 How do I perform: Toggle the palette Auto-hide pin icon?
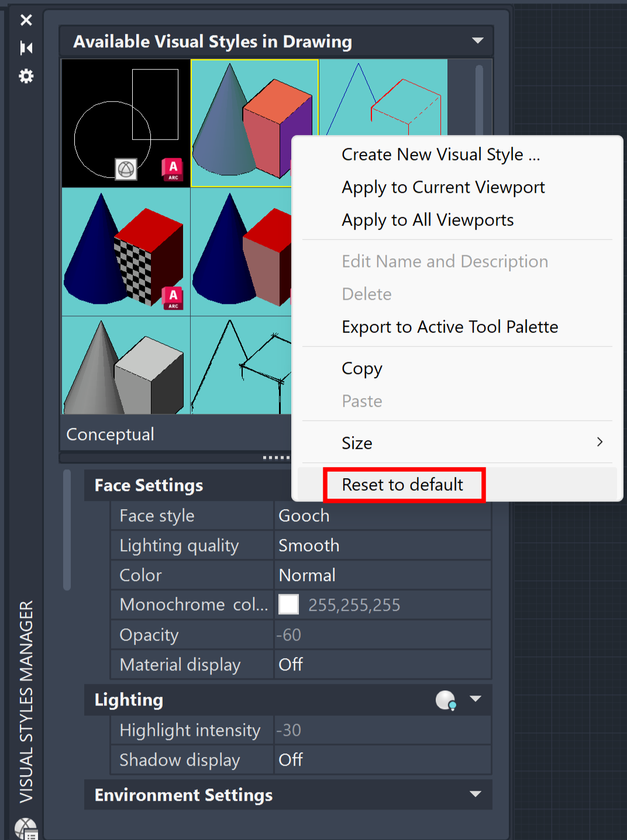26,48
